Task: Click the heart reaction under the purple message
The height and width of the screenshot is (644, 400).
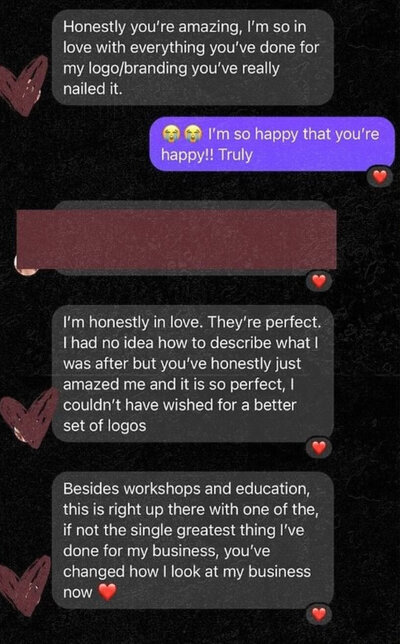Action: coord(379,177)
